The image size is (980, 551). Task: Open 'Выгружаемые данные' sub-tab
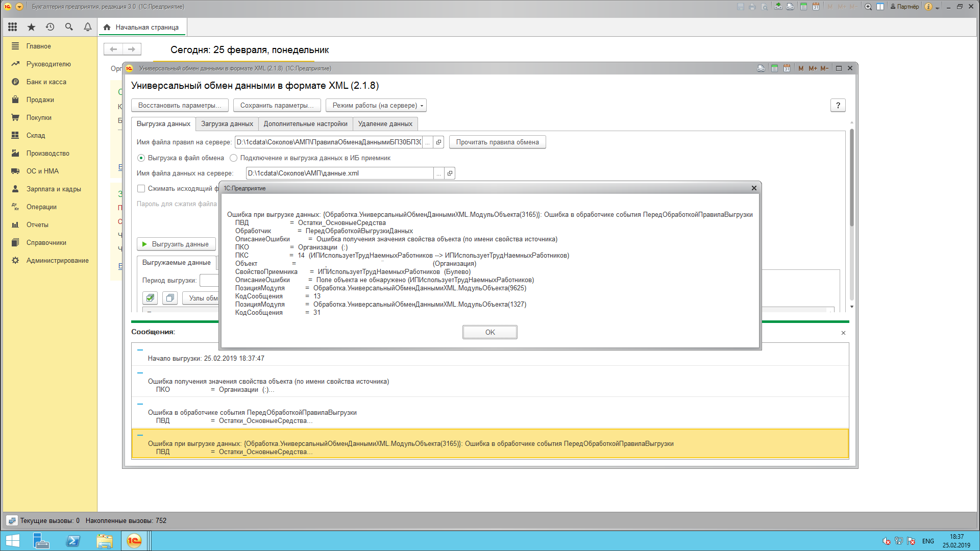pos(176,263)
